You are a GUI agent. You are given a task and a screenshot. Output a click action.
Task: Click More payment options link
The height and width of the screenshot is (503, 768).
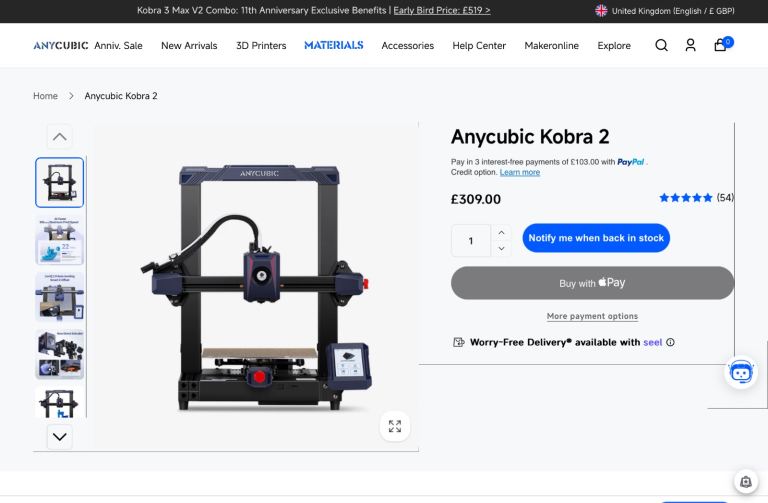click(592, 316)
